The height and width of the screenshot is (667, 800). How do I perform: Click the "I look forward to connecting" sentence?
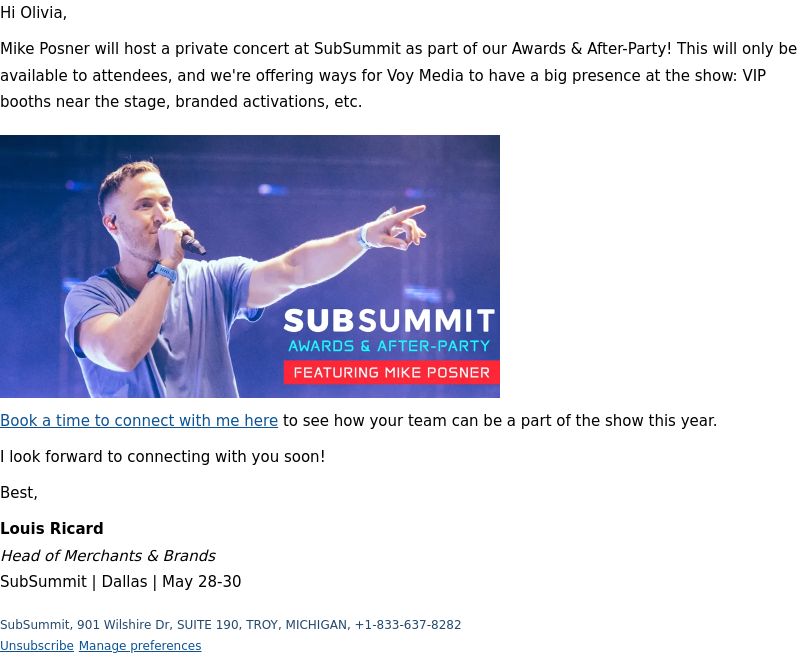(163, 456)
